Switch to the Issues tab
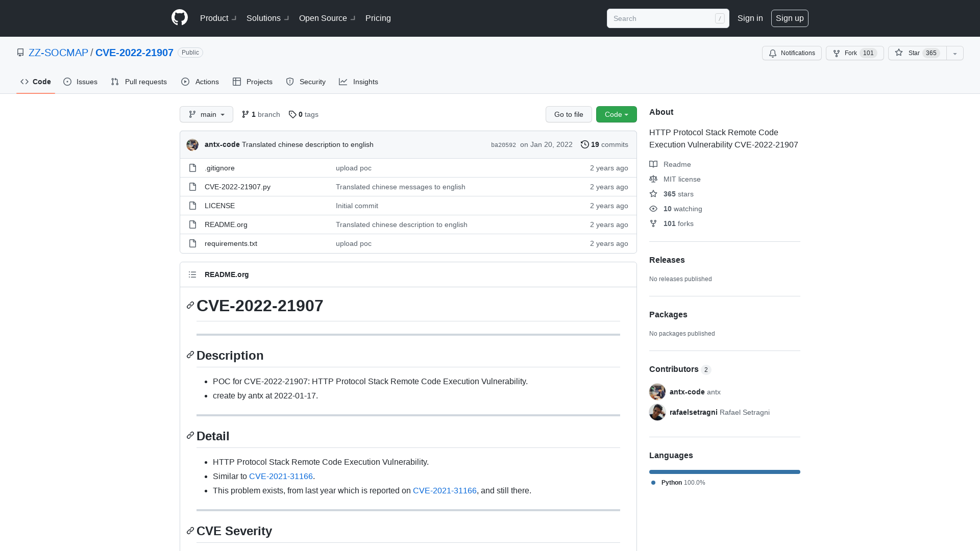 80,82
